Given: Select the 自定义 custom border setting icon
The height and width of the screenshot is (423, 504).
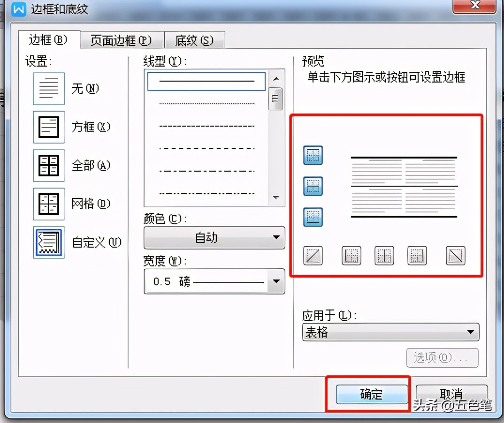Looking at the screenshot, I should (48, 242).
